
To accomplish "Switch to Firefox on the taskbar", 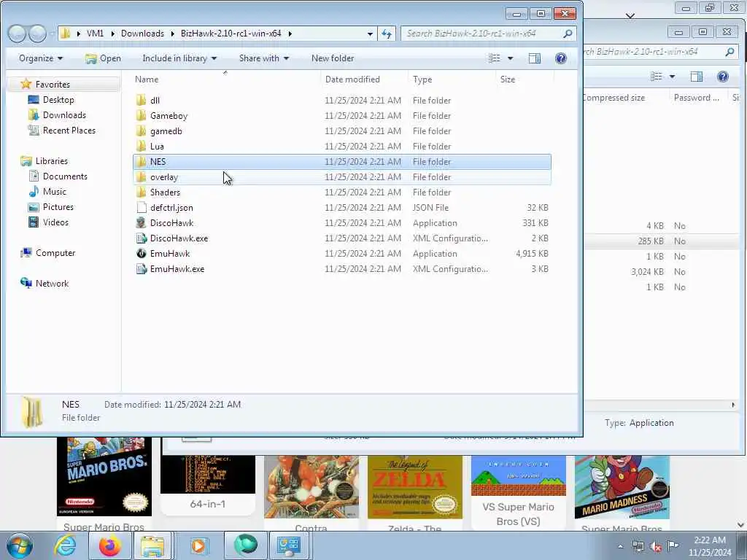I will point(109,545).
